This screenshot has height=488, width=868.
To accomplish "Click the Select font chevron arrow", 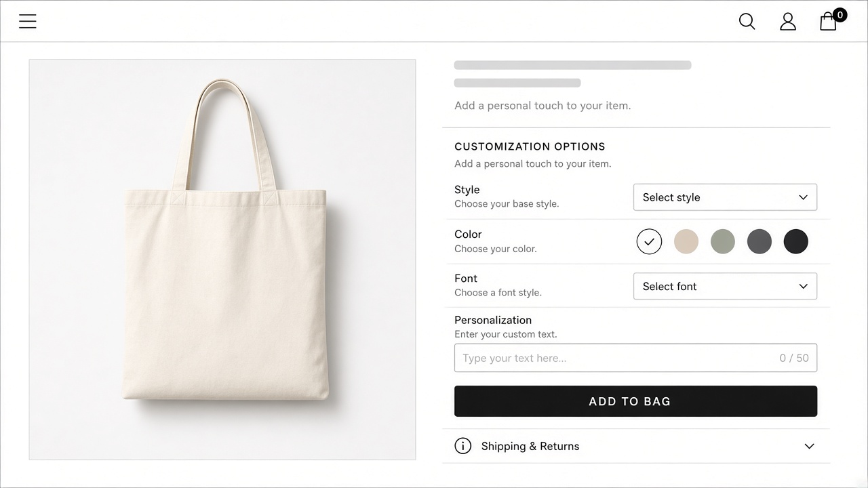I will (804, 286).
